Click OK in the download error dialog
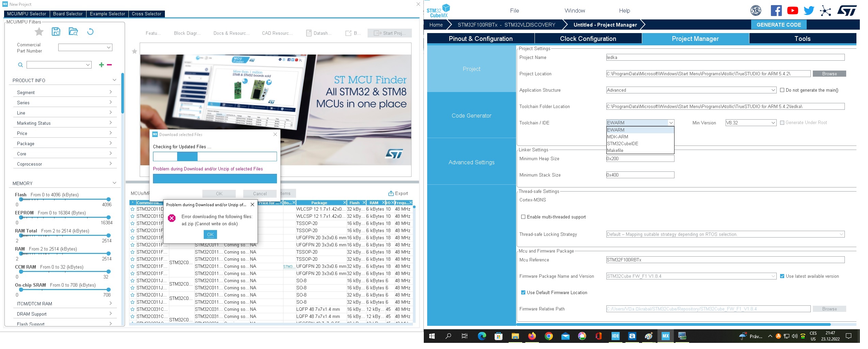Screen dimensions: 868x349 (210, 234)
